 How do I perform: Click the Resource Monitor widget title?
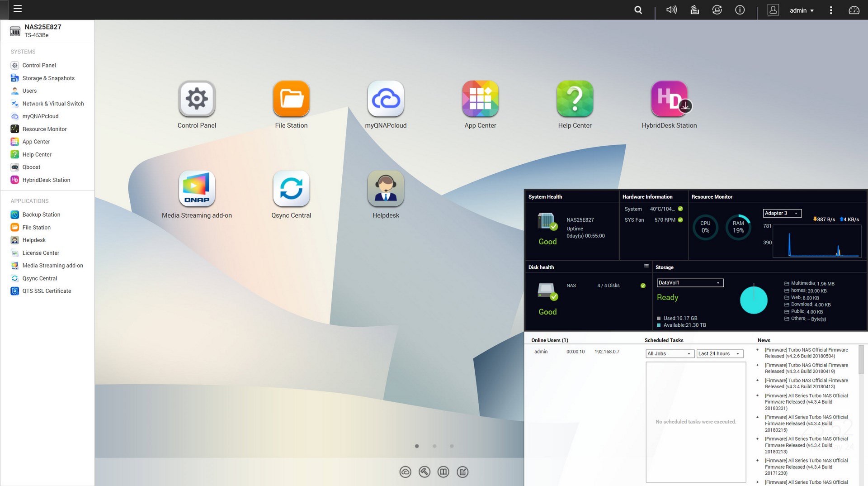pyautogui.click(x=712, y=197)
